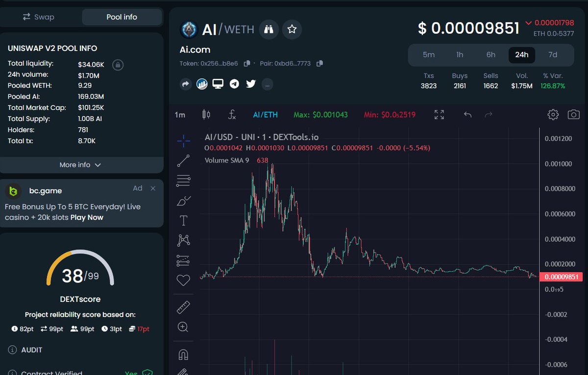Switch to the Pool info tab
This screenshot has width=588, height=375.
(x=122, y=17)
